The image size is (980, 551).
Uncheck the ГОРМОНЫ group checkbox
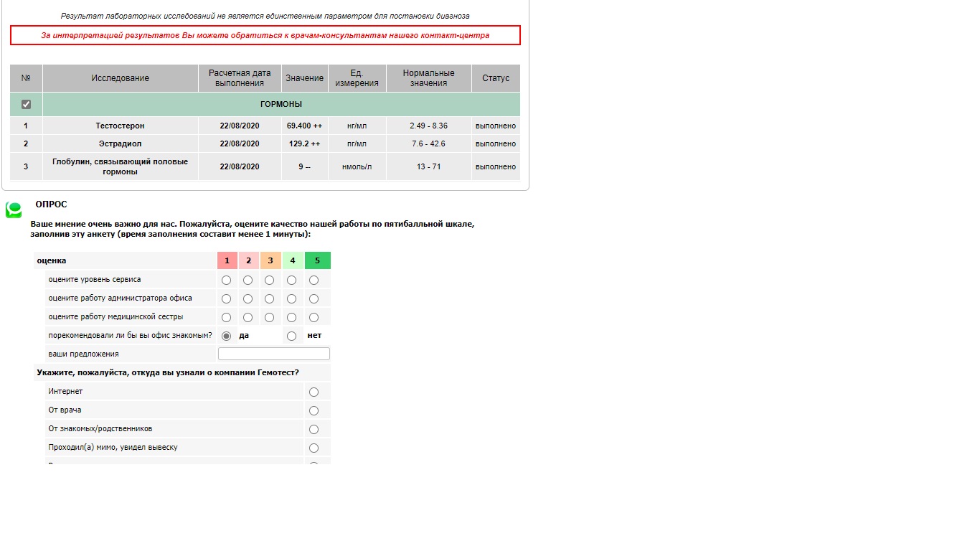(27, 104)
